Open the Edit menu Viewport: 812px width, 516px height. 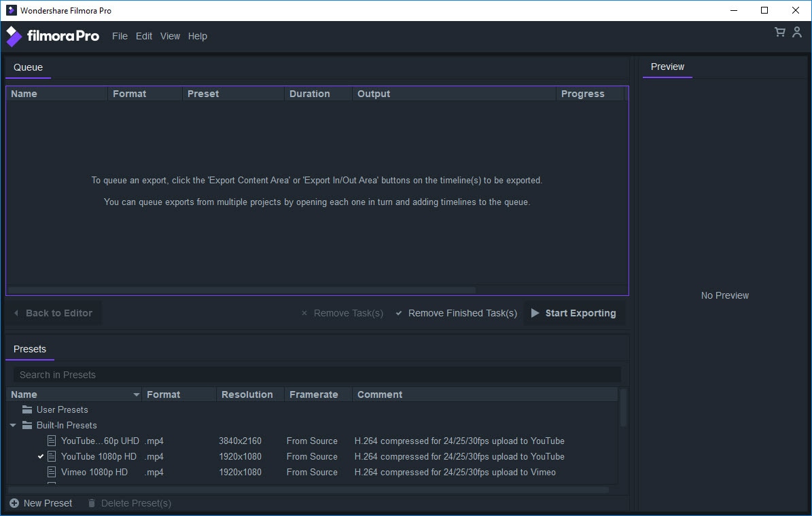(x=144, y=36)
